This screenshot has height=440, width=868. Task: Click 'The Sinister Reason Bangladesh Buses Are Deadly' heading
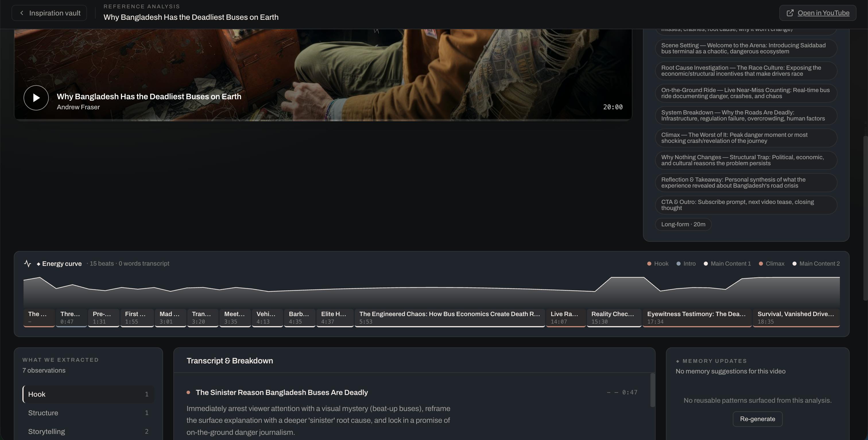[x=282, y=393]
